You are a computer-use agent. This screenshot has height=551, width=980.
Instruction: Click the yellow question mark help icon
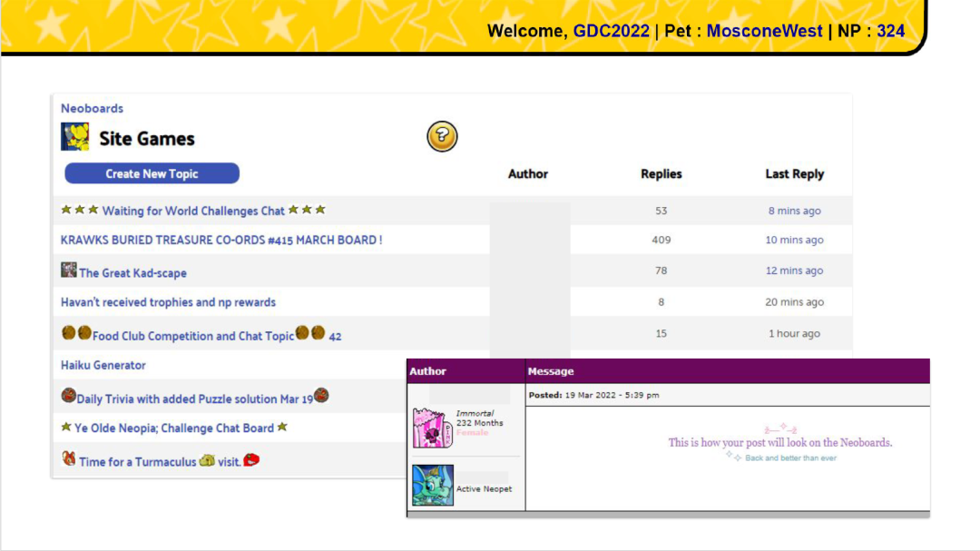tap(442, 136)
